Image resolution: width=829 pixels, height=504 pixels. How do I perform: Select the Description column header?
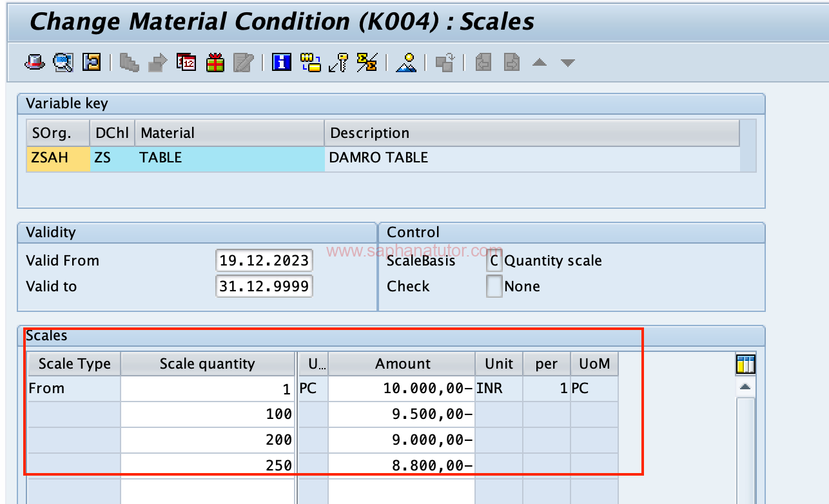[x=532, y=133]
